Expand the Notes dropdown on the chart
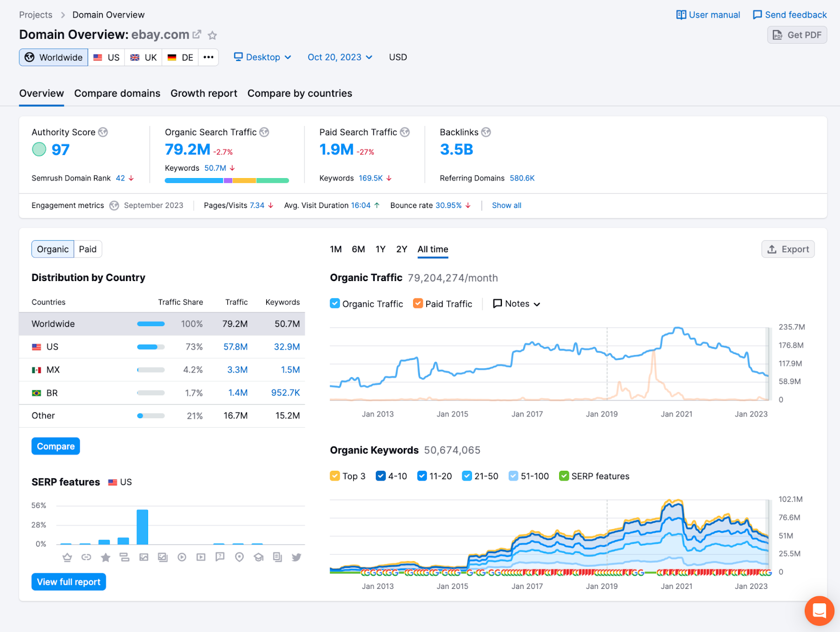840x632 pixels. click(x=517, y=304)
